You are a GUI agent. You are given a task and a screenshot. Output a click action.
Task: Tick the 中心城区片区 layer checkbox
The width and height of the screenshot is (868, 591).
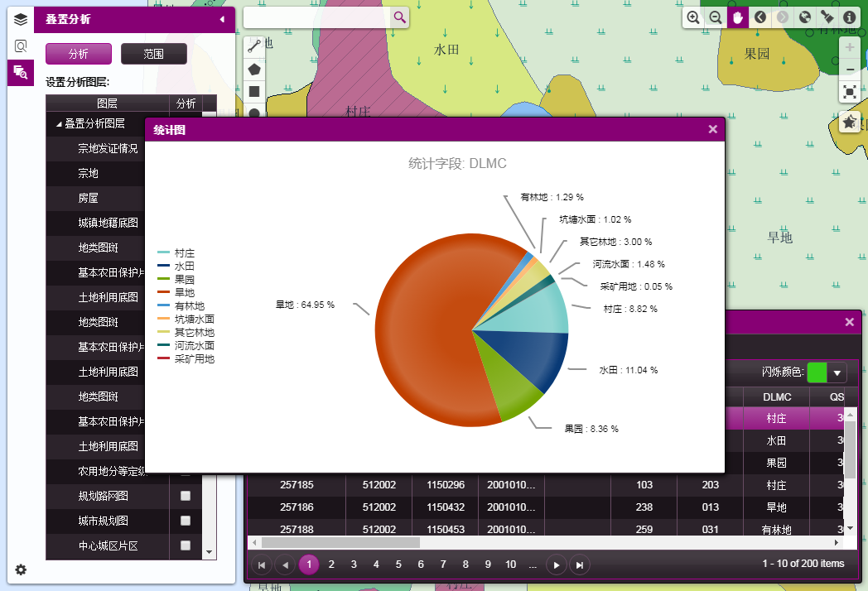[186, 545]
